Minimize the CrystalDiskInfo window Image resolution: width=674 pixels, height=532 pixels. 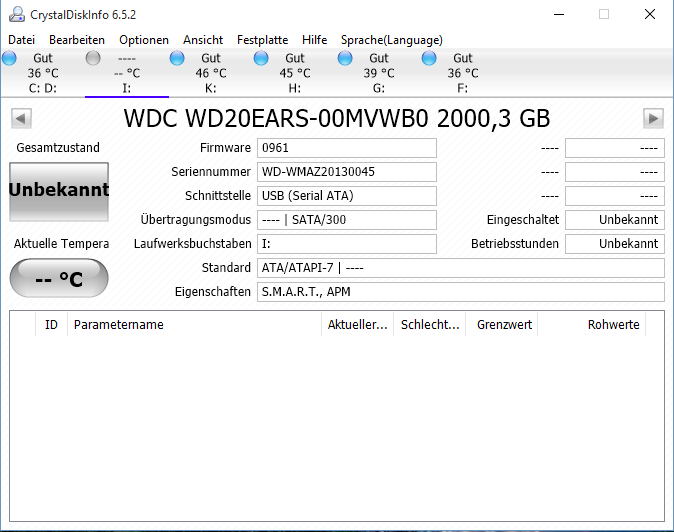pos(559,15)
